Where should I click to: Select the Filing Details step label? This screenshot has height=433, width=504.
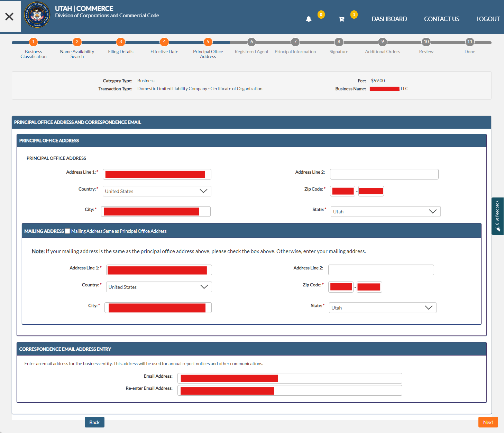tap(121, 52)
